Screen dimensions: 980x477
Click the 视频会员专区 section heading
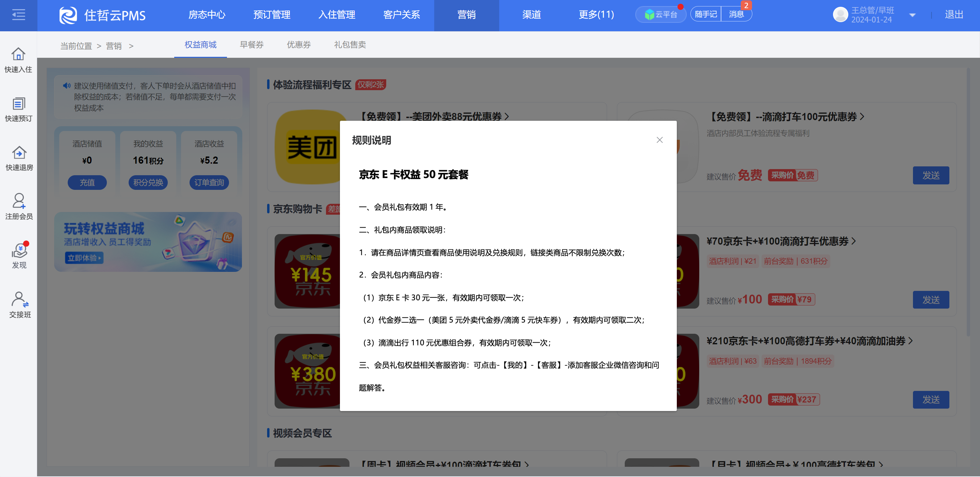tap(303, 433)
